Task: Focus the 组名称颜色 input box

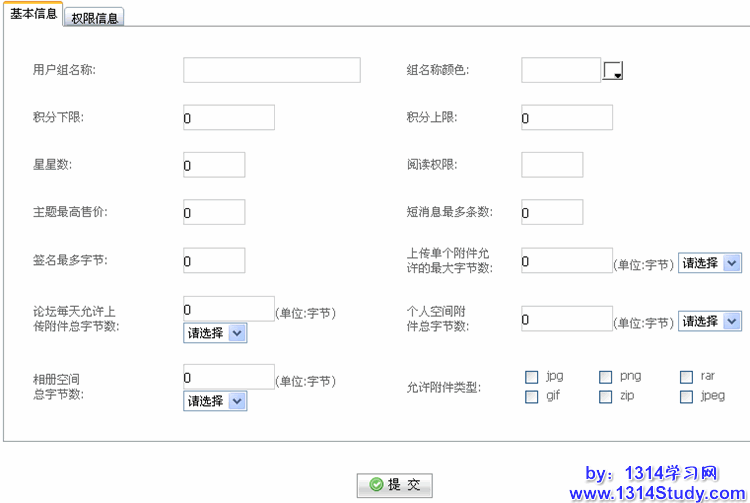Action: point(560,70)
